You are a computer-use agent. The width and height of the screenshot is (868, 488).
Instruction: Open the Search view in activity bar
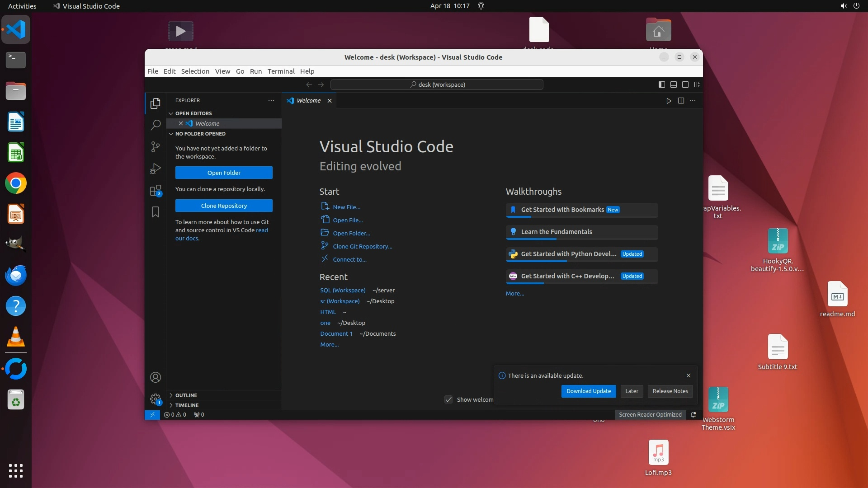click(155, 125)
